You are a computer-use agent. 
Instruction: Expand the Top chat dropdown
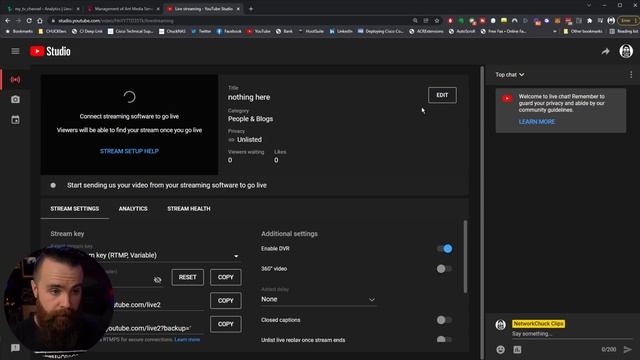tap(510, 75)
